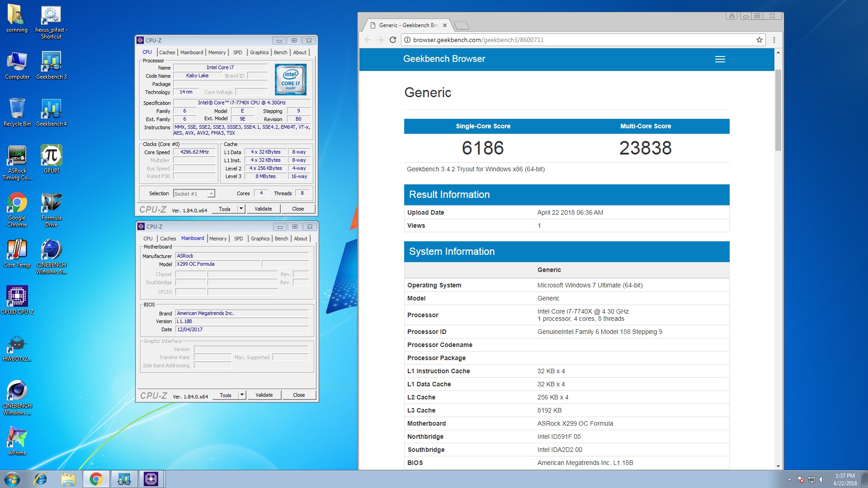Image resolution: width=868 pixels, height=488 pixels.
Task: Expand the Tools dropdown arrow in top CPU-Z
Action: (x=241, y=209)
